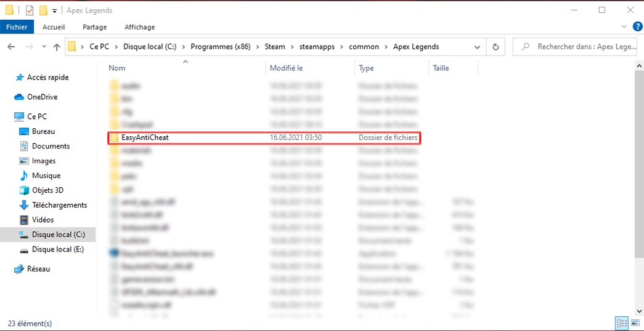644x331 pixels.
Task: Click the Accès rapide star icon
Action: click(19, 77)
